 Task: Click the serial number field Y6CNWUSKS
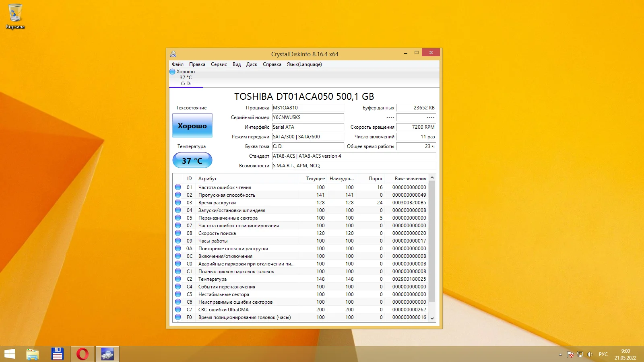point(308,117)
